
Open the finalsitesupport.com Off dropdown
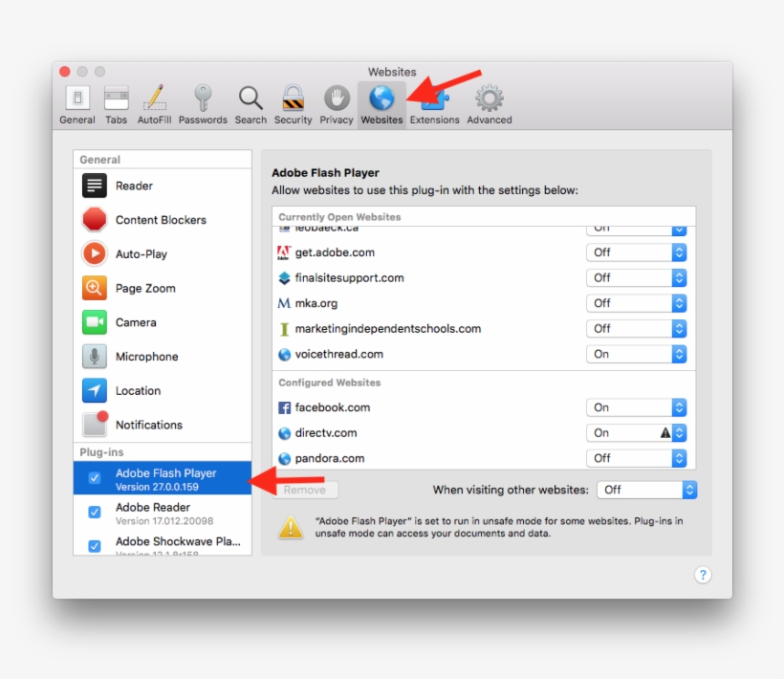[x=636, y=278]
